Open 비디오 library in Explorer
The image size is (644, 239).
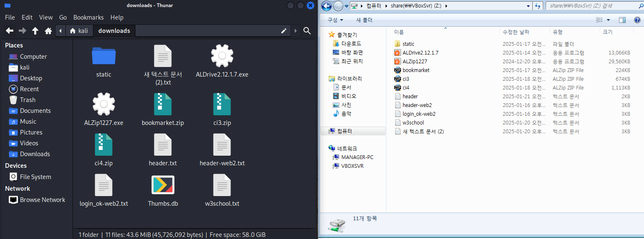pos(345,96)
